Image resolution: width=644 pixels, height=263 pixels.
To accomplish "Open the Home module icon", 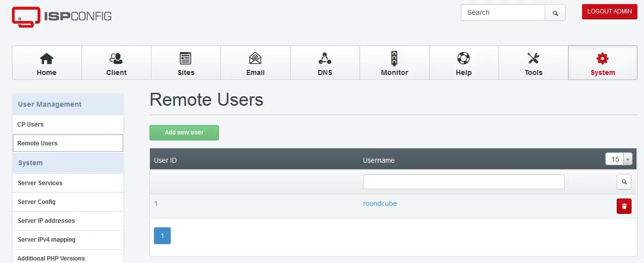I will pos(47,59).
